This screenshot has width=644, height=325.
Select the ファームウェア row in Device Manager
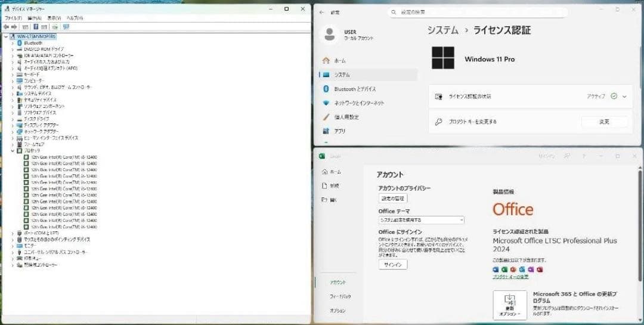(x=31, y=144)
